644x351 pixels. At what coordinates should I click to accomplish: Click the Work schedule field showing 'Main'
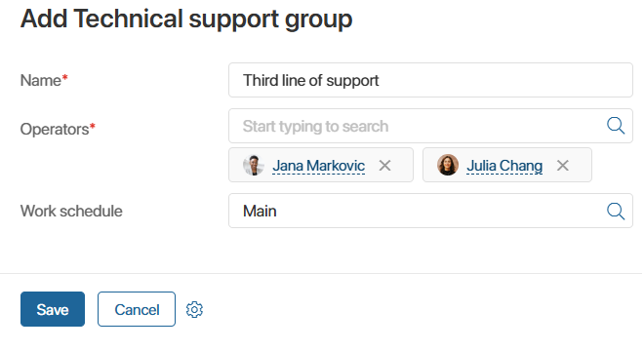[x=430, y=211]
